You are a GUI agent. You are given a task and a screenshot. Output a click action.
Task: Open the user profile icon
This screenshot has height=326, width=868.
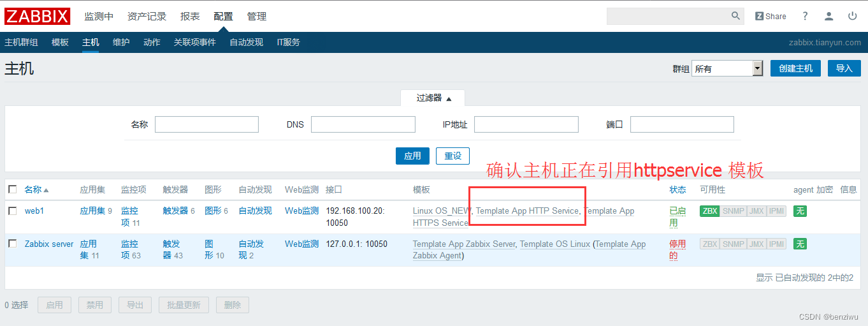(828, 16)
